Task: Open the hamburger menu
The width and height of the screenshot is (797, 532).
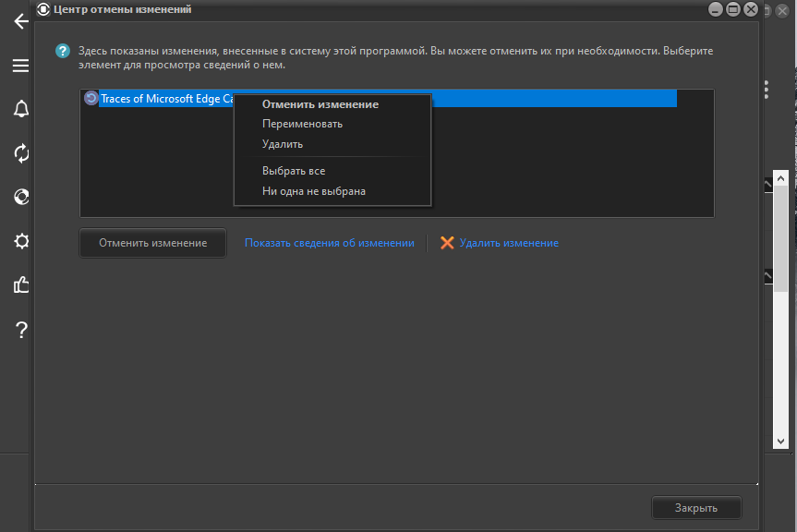Action: (20, 66)
